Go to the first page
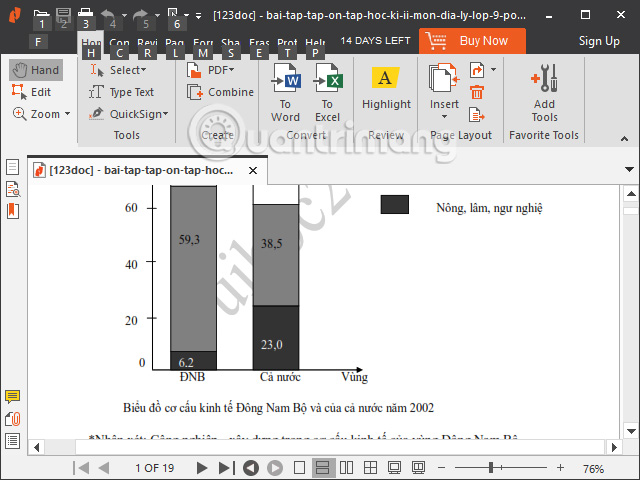The width and height of the screenshot is (640, 480). point(81,467)
